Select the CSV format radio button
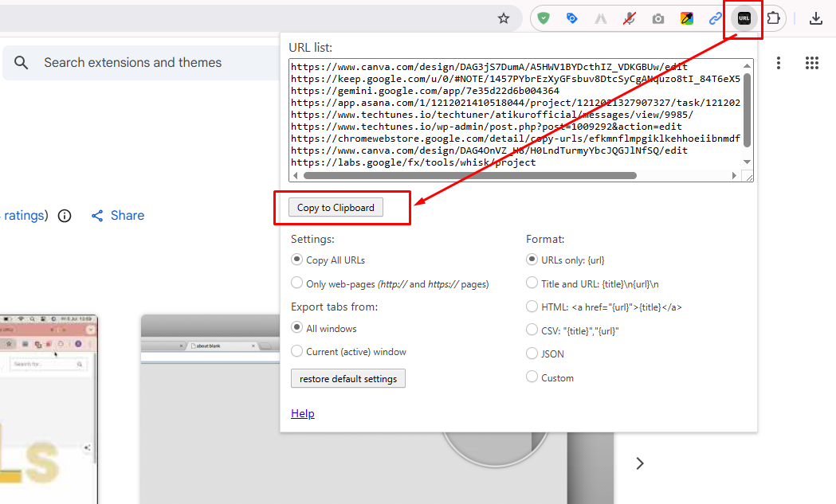836x504 pixels. coord(532,330)
